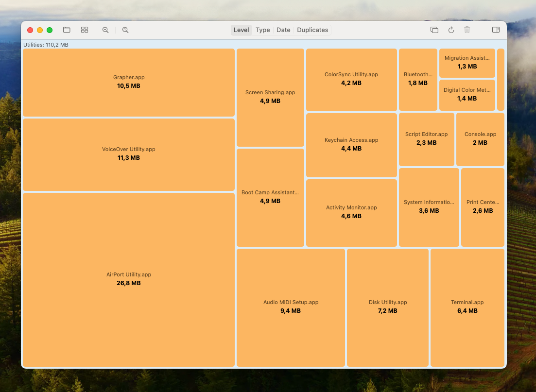This screenshot has width=536, height=392.
Task: Refresh the scan with the reload icon
Action: click(x=451, y=30)
